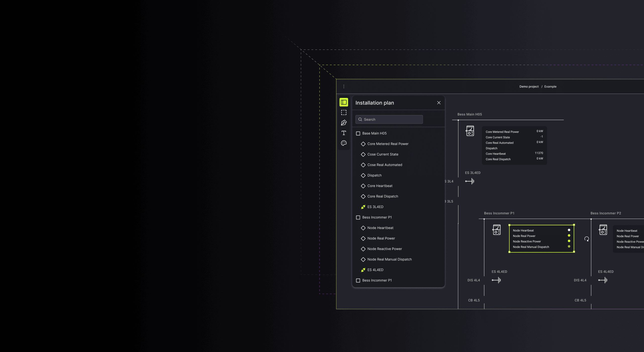Viewport: 644px width, 352px height.
Task: Click the highlighted layout panel icon
Action: point(344,102)
